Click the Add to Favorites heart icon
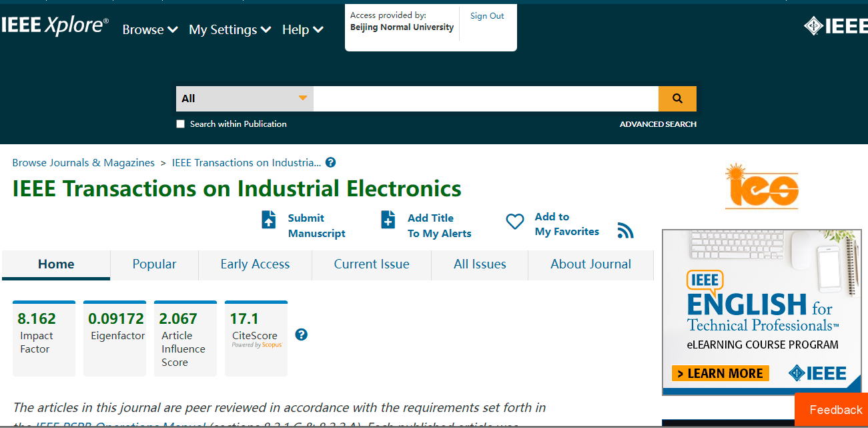868x428 pixels. click(515, 222)
